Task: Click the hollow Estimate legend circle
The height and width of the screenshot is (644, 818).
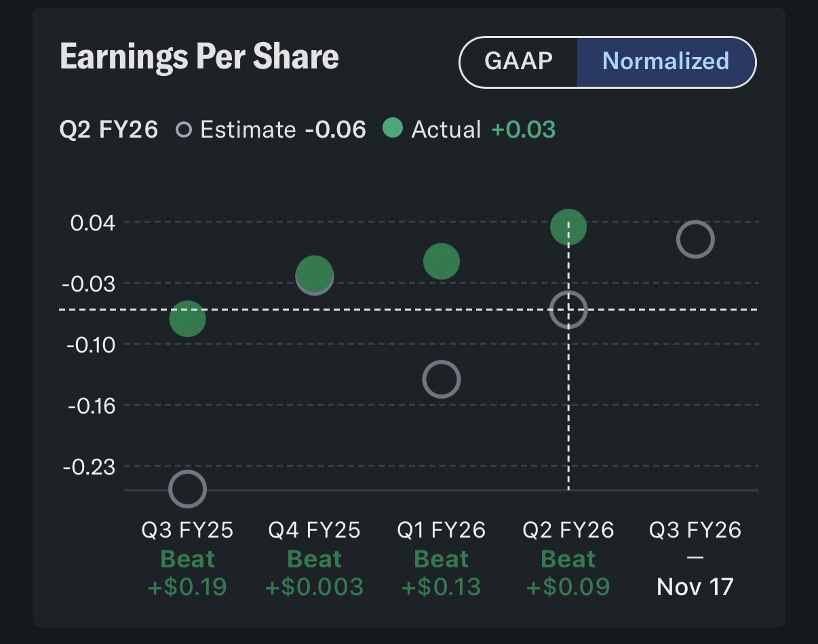Action: [184, 129]
